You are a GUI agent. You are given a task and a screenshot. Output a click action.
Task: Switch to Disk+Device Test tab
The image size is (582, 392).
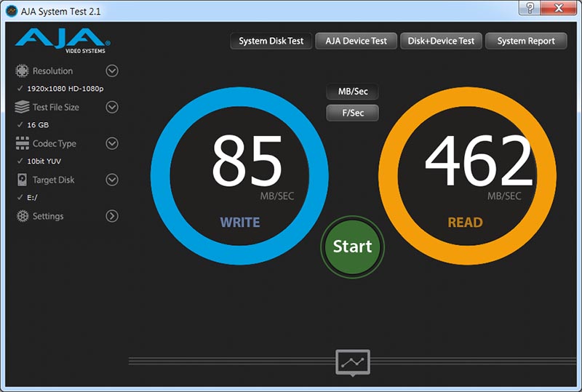click(x=441, y=41)
